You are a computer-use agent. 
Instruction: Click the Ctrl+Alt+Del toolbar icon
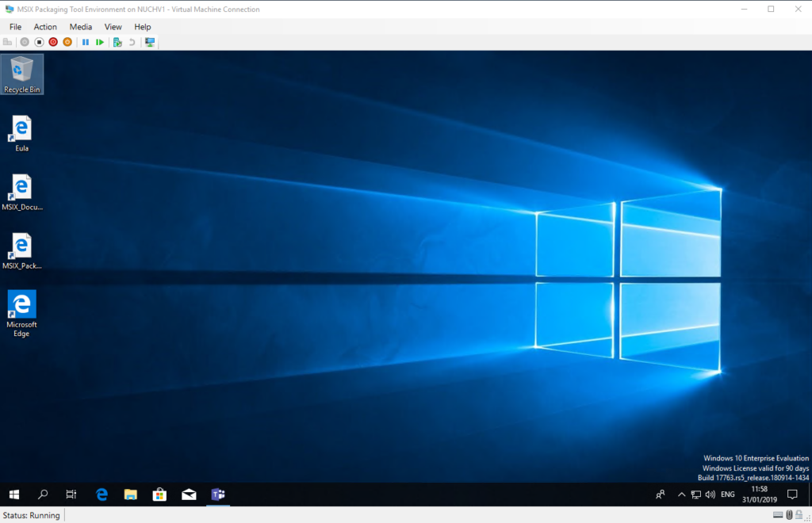tap(7, 42)
